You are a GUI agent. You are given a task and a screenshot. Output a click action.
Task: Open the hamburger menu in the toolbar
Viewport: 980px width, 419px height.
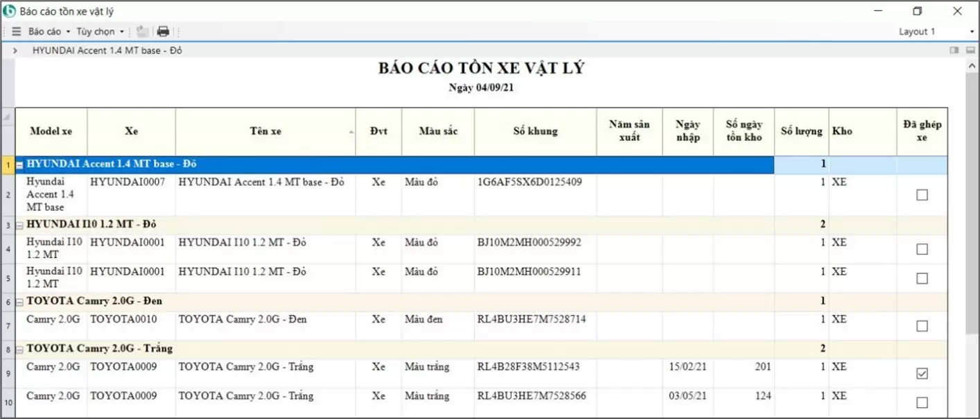point(15,31)
